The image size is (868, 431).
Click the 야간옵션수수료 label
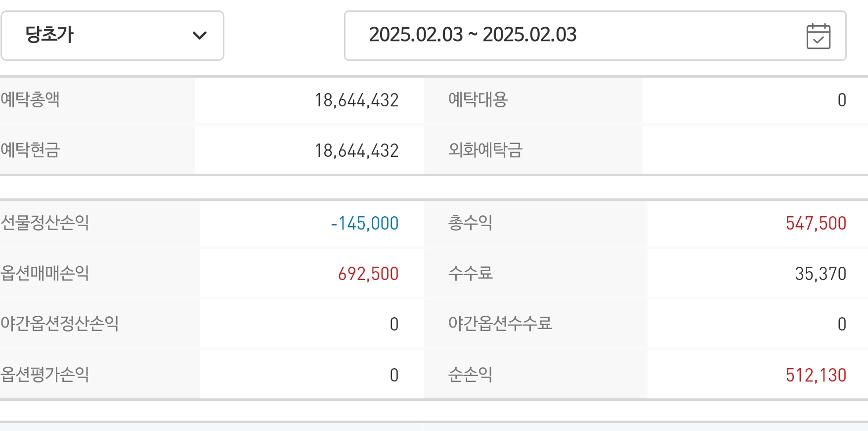500,324
